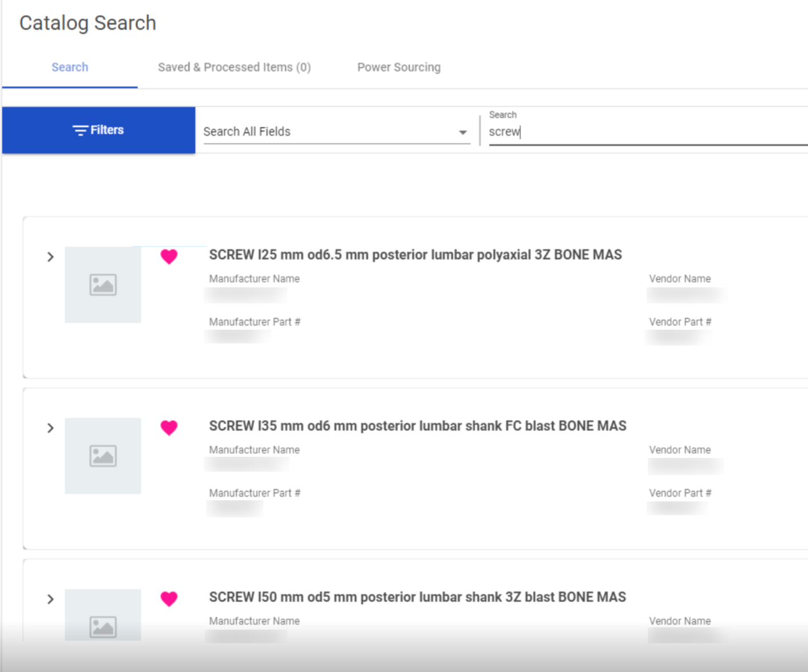Click Vendor Part # label of SCREW l35 item

coord(680,493)
